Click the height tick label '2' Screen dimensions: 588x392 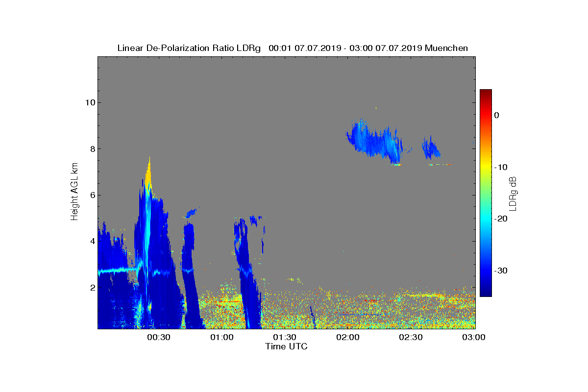coord(92,288)
